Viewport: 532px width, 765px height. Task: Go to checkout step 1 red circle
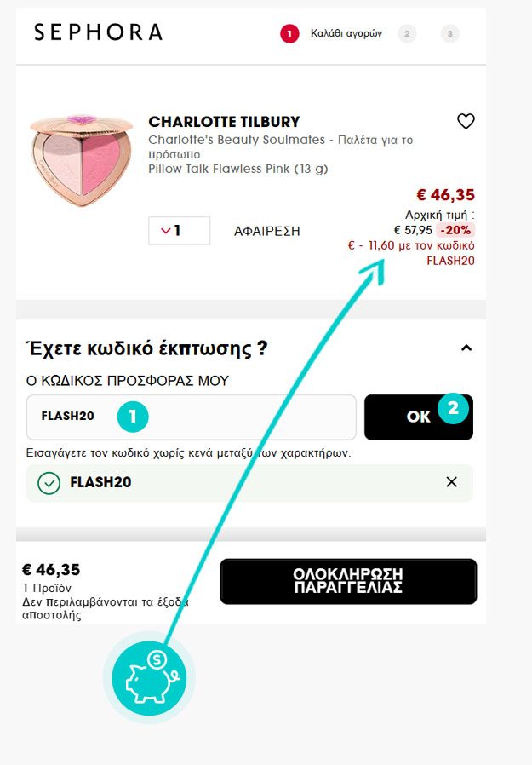tap(289, 34)
